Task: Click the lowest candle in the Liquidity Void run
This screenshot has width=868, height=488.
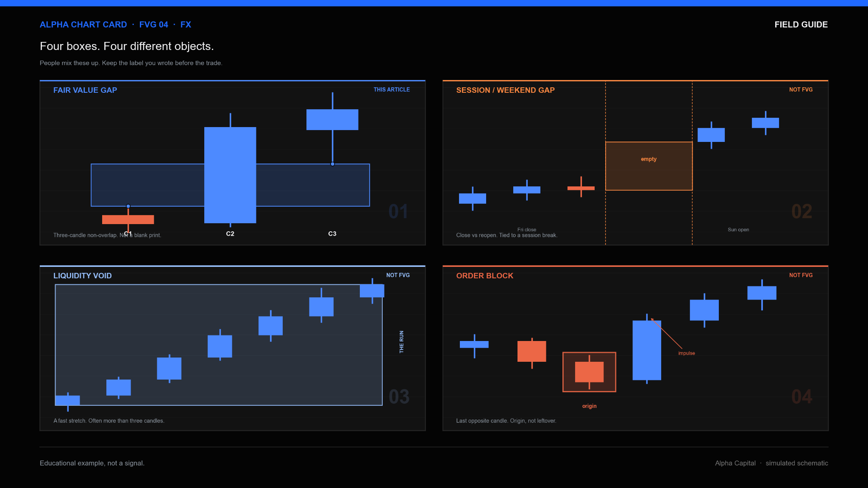Action: pyautogui.click(x=68, y=400)
